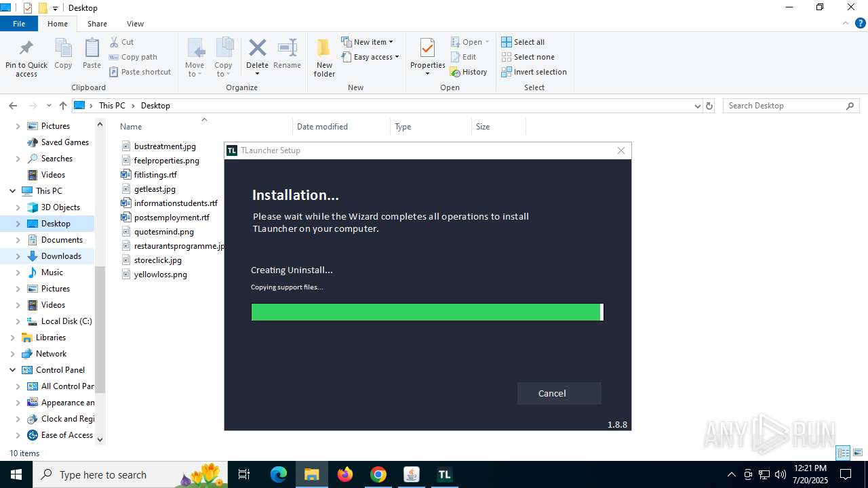This screenshot has width=868, height=488.
Task: Select 3D Objects in navigation pane
Action: click(x=60, y=207)
